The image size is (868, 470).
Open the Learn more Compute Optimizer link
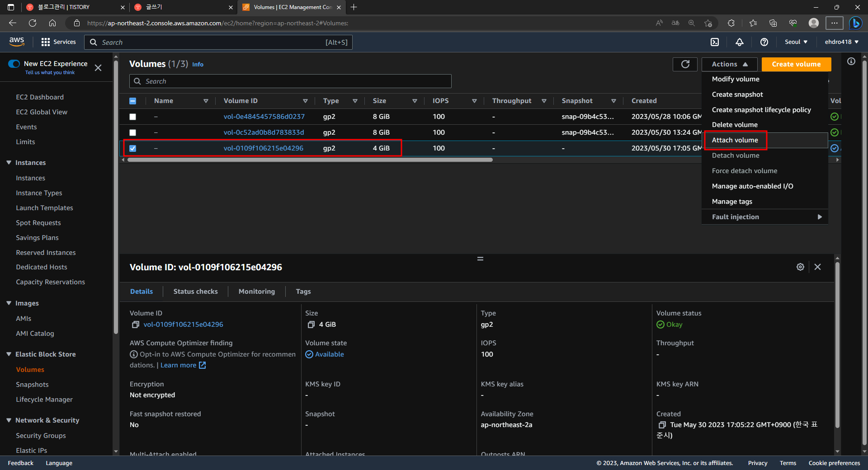tap(183, 365)
